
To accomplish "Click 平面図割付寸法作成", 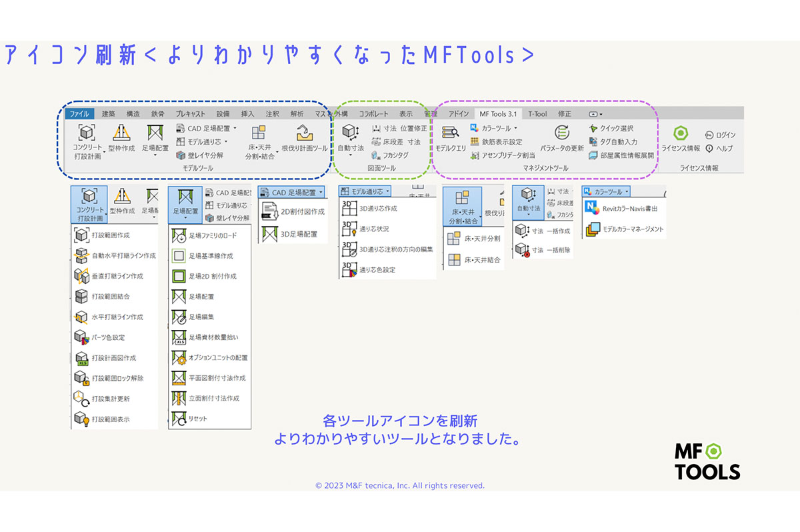I will coord(209,378).
